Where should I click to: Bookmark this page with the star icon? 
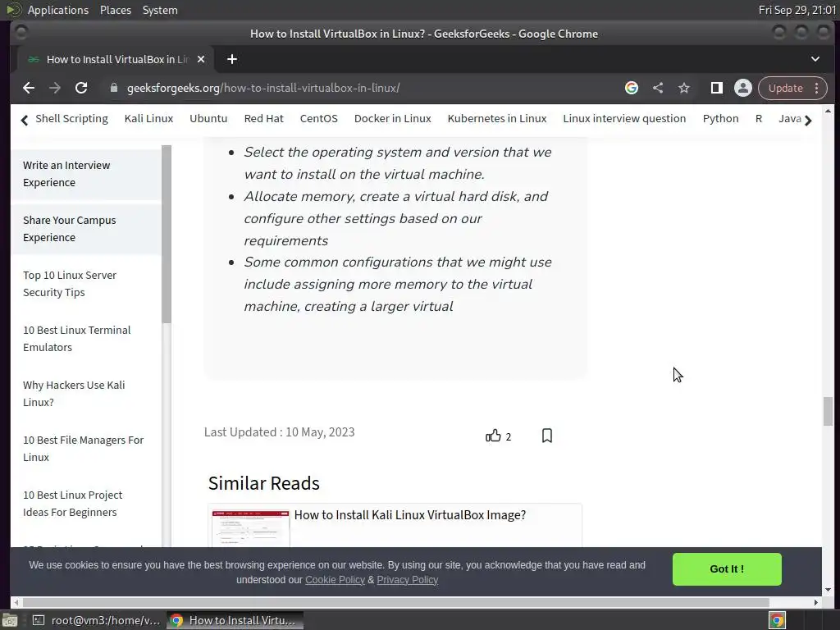point(684,88)
